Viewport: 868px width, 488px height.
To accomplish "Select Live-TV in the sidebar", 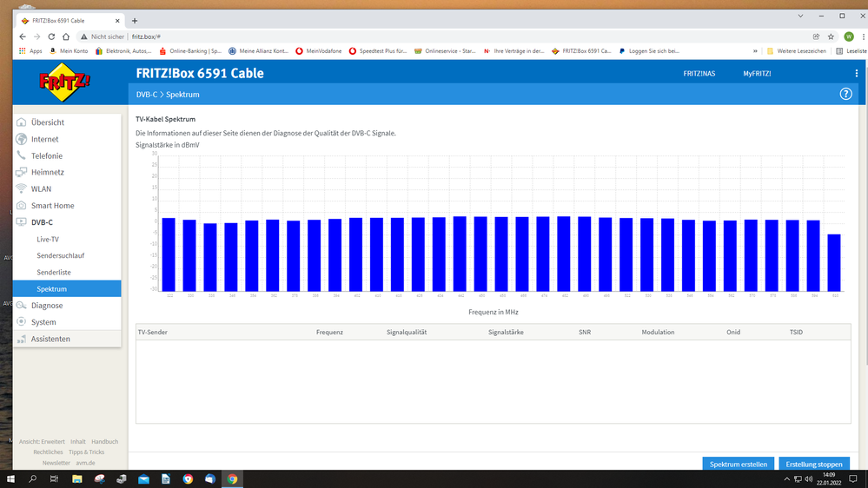I will coord(48,239).
